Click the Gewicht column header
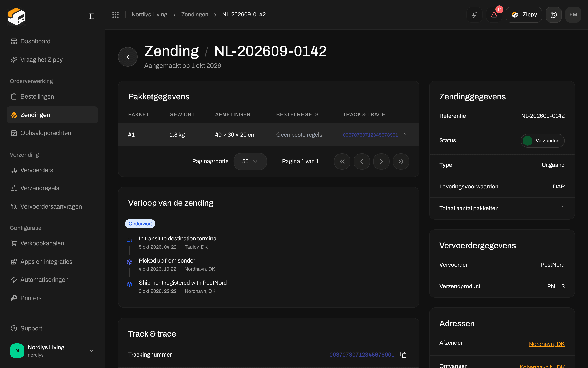 (182, 114)
